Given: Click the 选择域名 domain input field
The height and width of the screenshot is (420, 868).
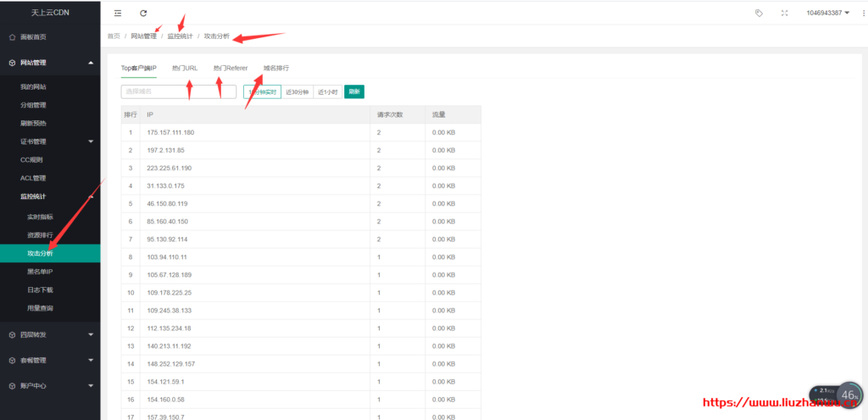Looking at the screenshot, I should 178,91.
